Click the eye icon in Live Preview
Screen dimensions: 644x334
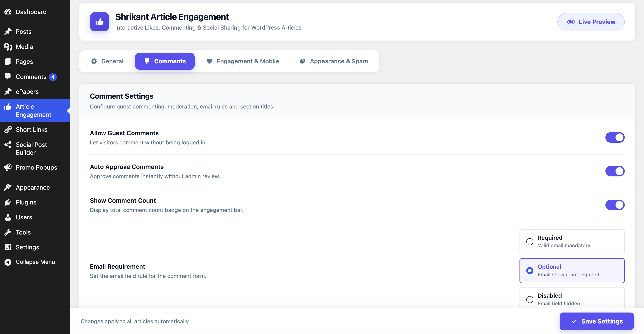(571, 22)
